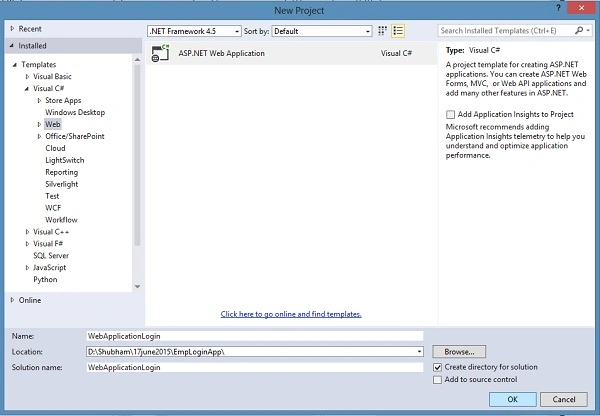Click the search magnifier icon
The width and height of the screenshot is (600, 416).
579,30
